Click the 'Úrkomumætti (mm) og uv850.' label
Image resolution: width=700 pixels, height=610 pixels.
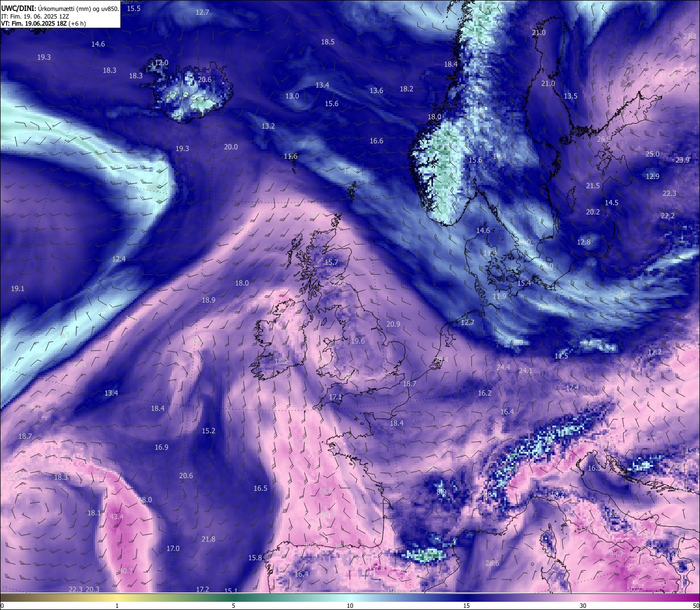78,8
